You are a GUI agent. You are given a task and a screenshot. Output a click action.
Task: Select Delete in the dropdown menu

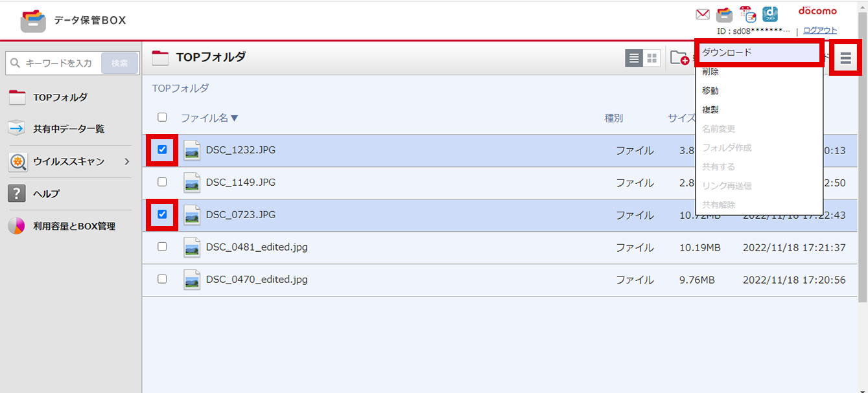coord(710,72)
